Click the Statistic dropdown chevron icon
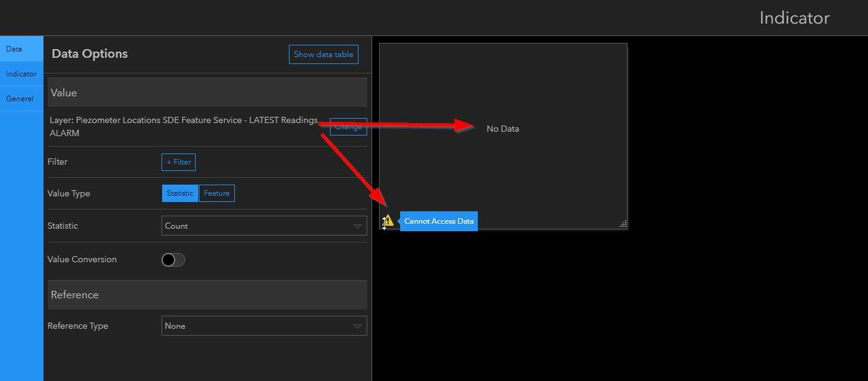This screenshot has height=381, width=868. click(359, 226)
